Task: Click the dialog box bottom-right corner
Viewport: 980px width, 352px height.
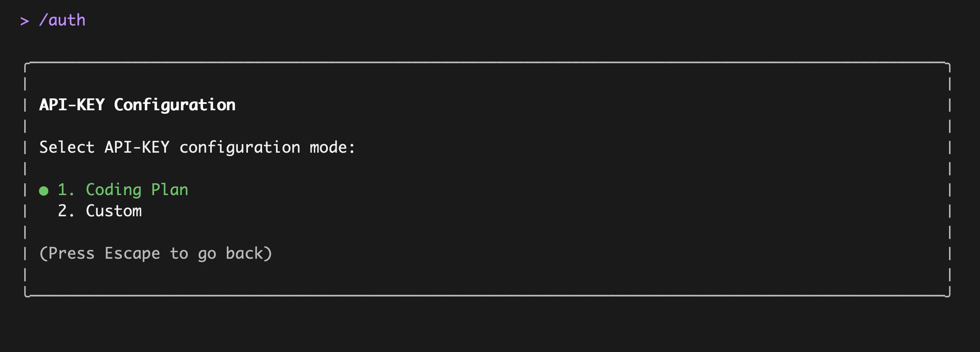Action: point(949,294)
